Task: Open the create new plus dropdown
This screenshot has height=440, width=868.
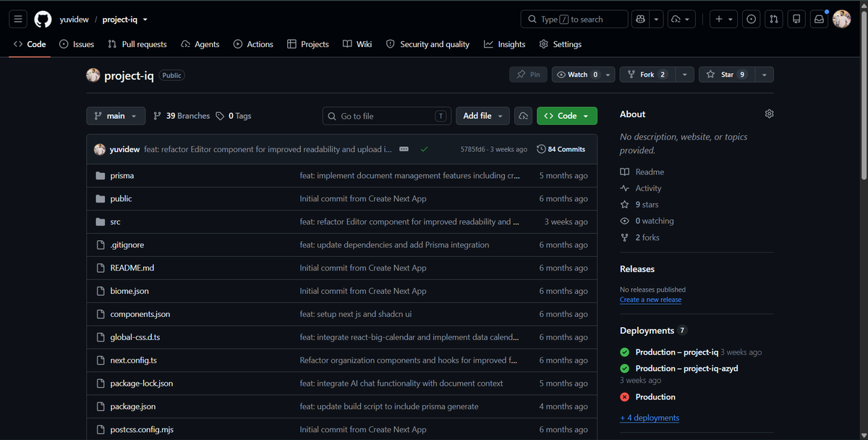Action: 724,20
